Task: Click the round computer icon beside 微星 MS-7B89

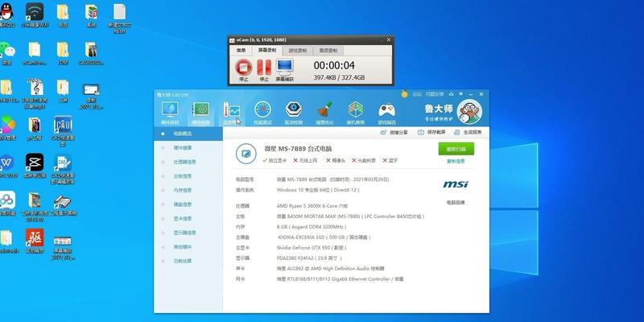Action: pos(246,154)
